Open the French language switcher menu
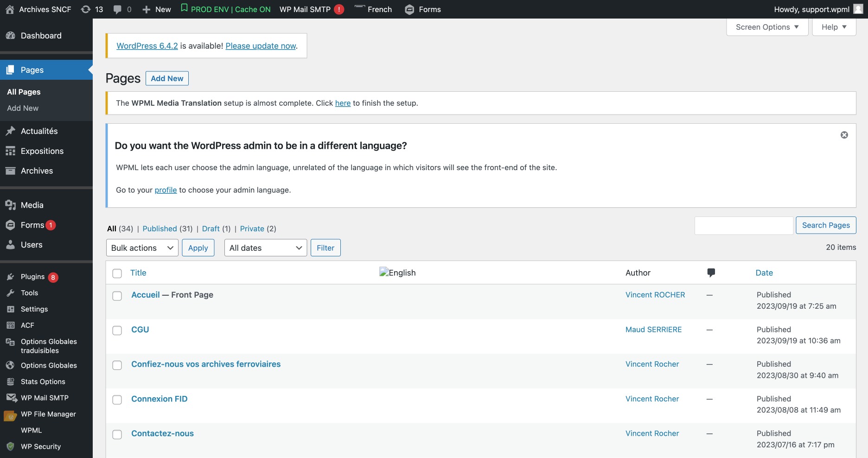Screen dimensions: 868x458 point(373,9)
